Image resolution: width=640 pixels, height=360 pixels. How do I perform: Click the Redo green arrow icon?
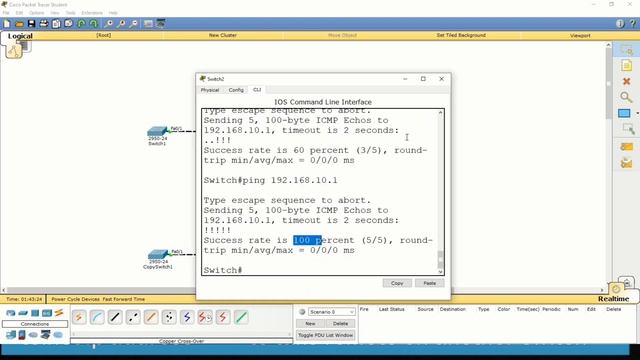93,24
